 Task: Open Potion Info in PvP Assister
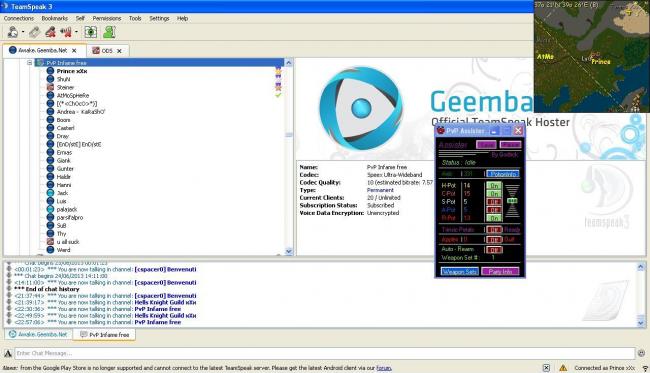coord(503,174)
